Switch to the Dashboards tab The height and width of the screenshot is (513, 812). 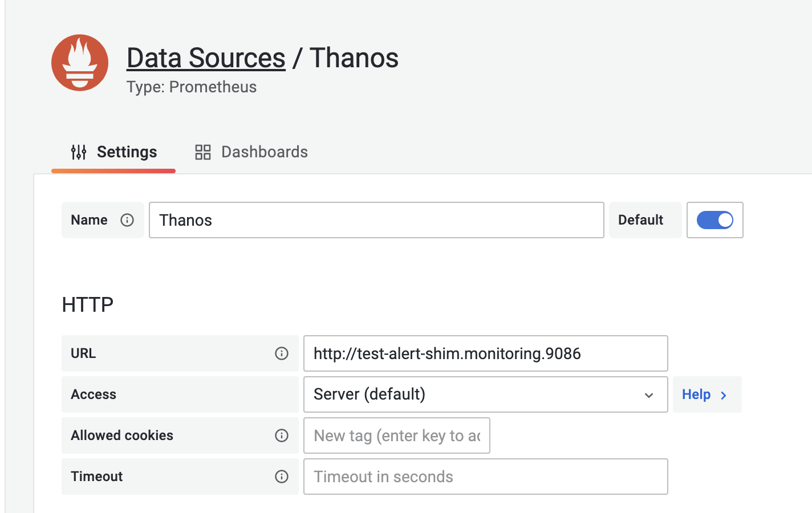pyautogui.click(x=251, y=152)
